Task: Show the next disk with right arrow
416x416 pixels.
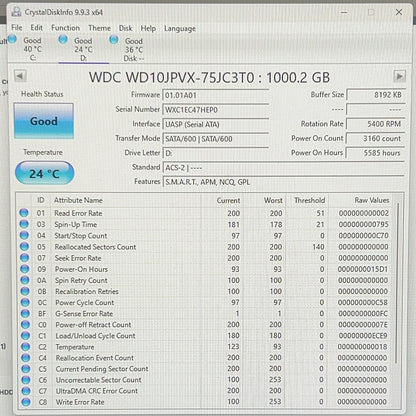Action: pyautogui.click(x=399, y=76)
